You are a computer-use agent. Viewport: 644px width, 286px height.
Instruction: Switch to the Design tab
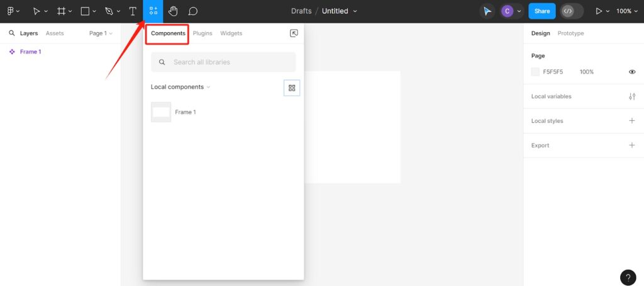pos(540,33)
